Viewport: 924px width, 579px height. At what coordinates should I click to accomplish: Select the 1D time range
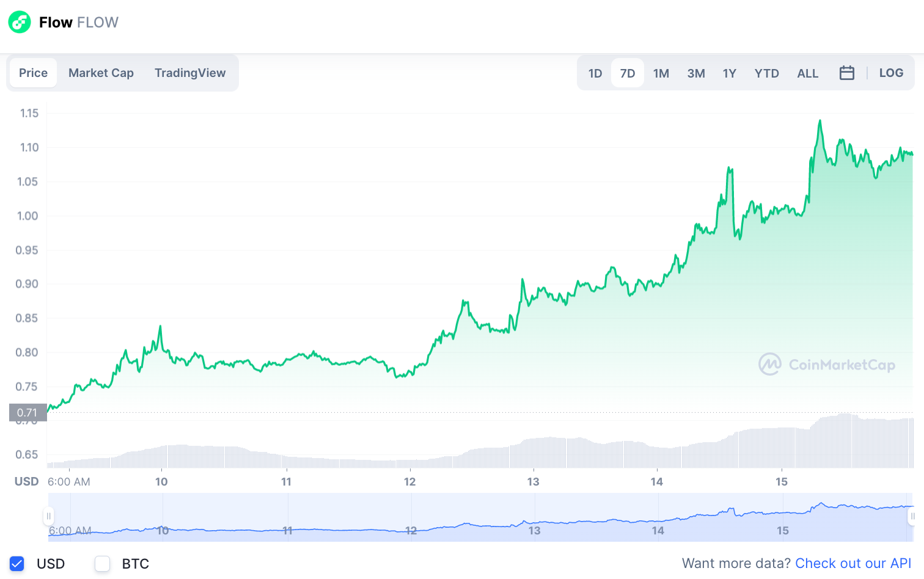pyautogui.click(x=595, y=73)
